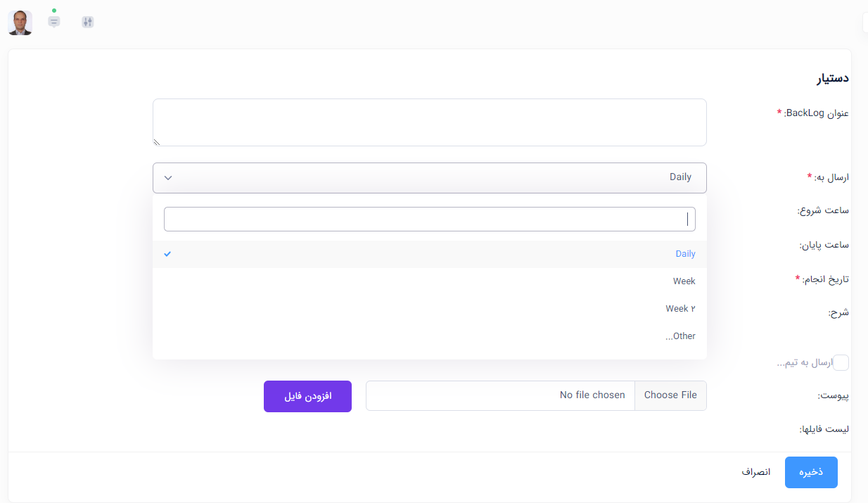This screenshot has height=503, width=868.
Task: Collapse the dropdown using its chevron arrow
Action: pyautogui.click(x=168, y=178)
